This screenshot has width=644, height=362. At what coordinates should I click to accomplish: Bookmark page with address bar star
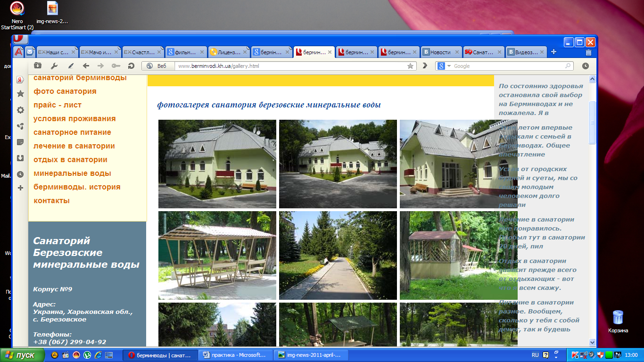[410, 66]
